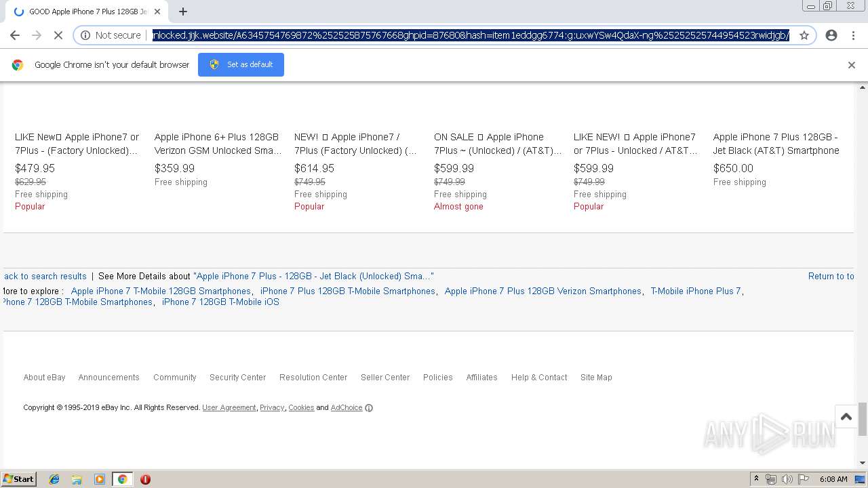Open Apple iPhone 6+ Plus 128GB Verizon listing

click(x=218, y=144)
